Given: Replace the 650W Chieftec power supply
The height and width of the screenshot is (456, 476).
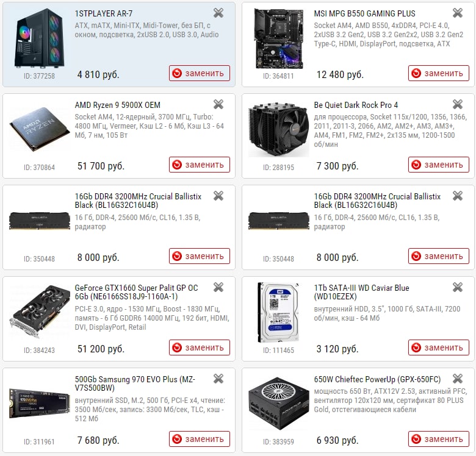Looking at the screenshot, I should (439, 439).
